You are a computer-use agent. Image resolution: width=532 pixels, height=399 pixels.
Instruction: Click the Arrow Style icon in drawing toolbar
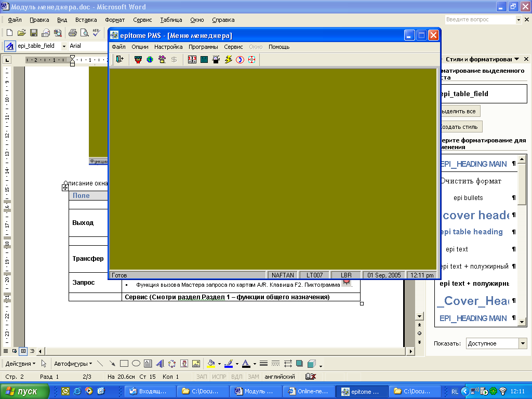[x=288, y=364]
